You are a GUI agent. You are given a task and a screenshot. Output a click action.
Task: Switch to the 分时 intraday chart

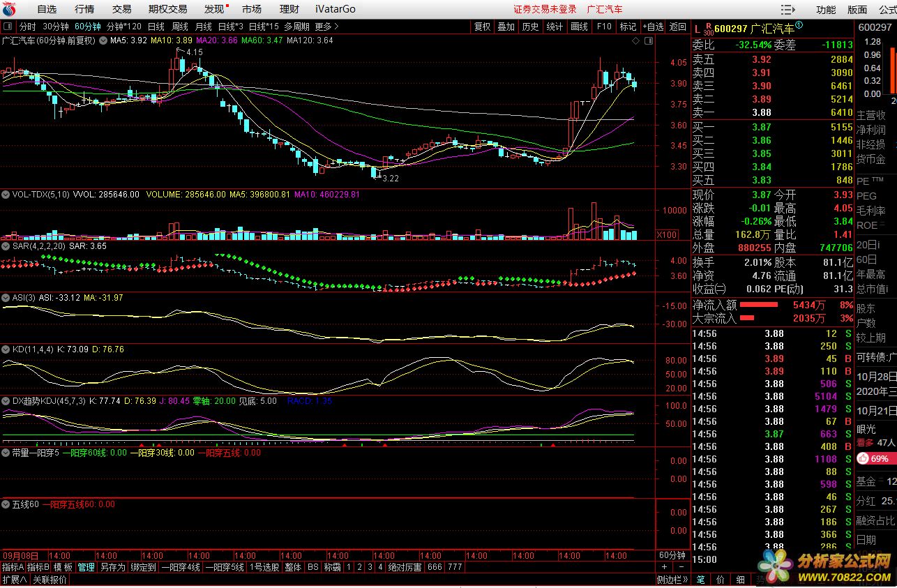pyautogui.click(x=27, y=27)
